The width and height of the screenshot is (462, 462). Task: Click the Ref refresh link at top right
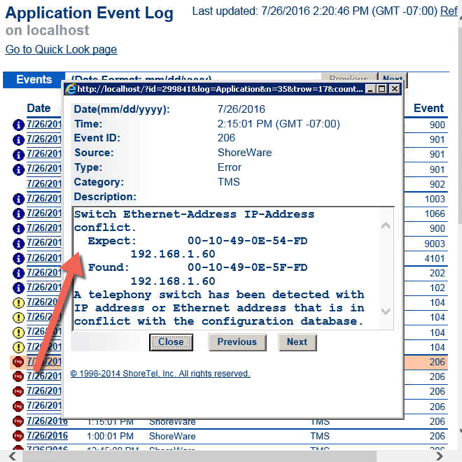coord(449,11)
